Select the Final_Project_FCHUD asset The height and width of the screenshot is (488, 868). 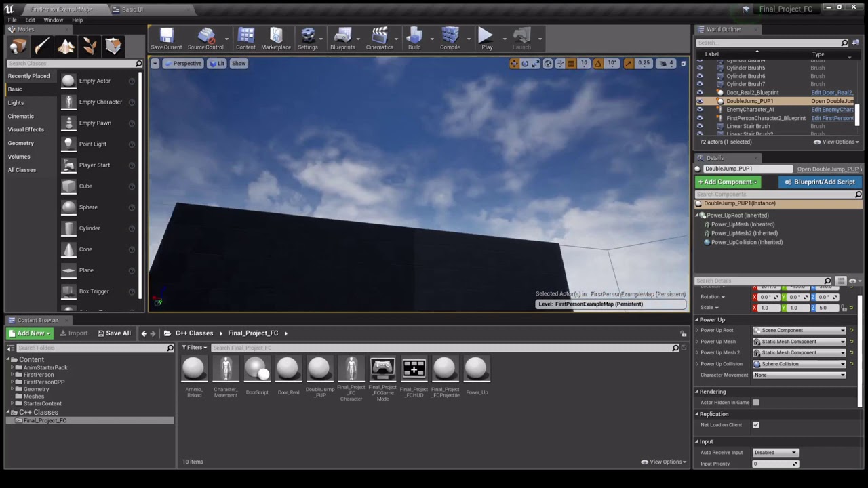414,376
